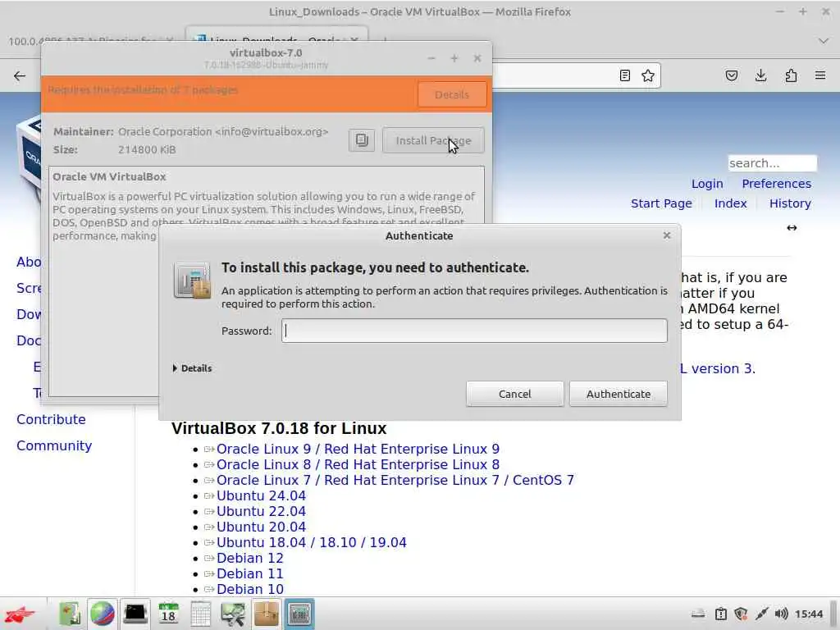Screen dimensions: 840x630
Task: Select the text 'VirtualBox 7.0.18 for Linux' heading
Action: pyautogui.click(x=279, y=428)
